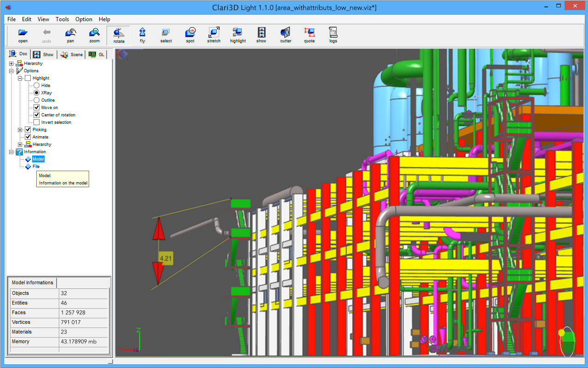Open the View menu
The image size is (588, 368).
click(43, 19)
